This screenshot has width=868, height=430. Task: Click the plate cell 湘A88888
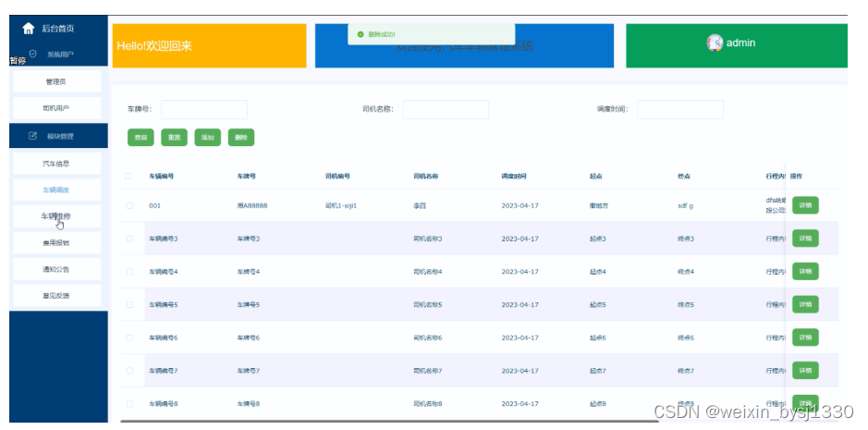coord(252,205)
